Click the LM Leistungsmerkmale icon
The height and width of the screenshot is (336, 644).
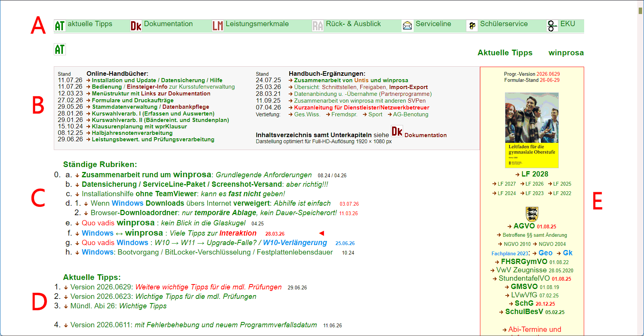pyautogui.click(x=218, y=26)
